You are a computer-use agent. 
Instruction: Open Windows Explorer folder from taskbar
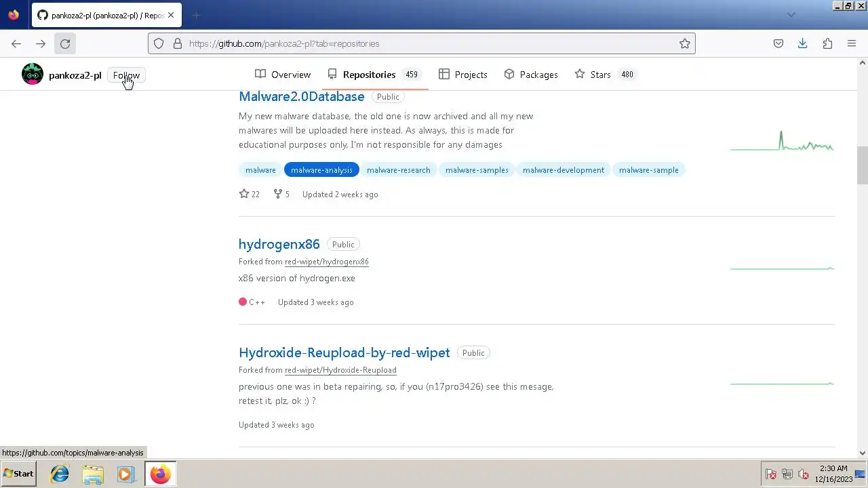[93, 474]
